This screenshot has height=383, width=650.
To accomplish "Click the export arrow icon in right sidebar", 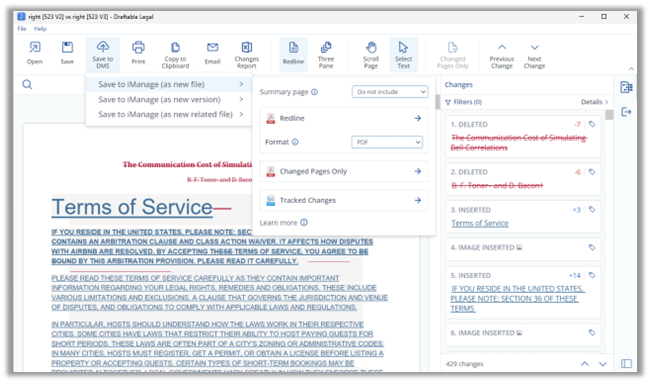I will [626, 112].
